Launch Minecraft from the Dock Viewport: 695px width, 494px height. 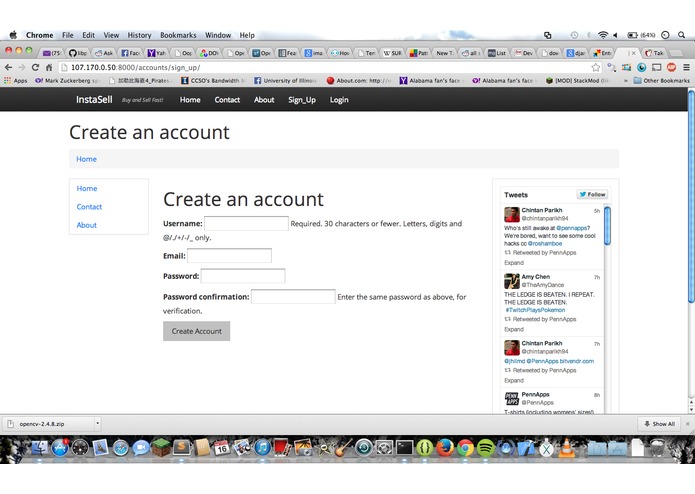[161, 447]
